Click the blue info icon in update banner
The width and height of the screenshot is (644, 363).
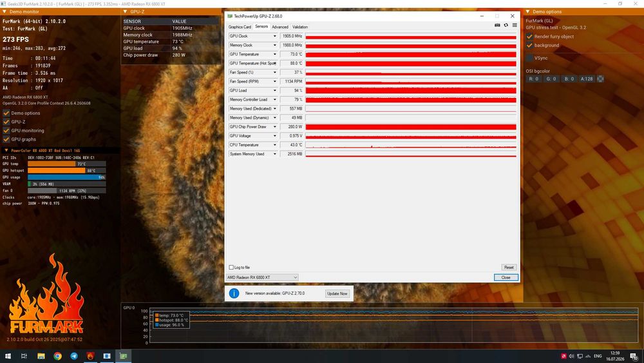click(234, 293)
